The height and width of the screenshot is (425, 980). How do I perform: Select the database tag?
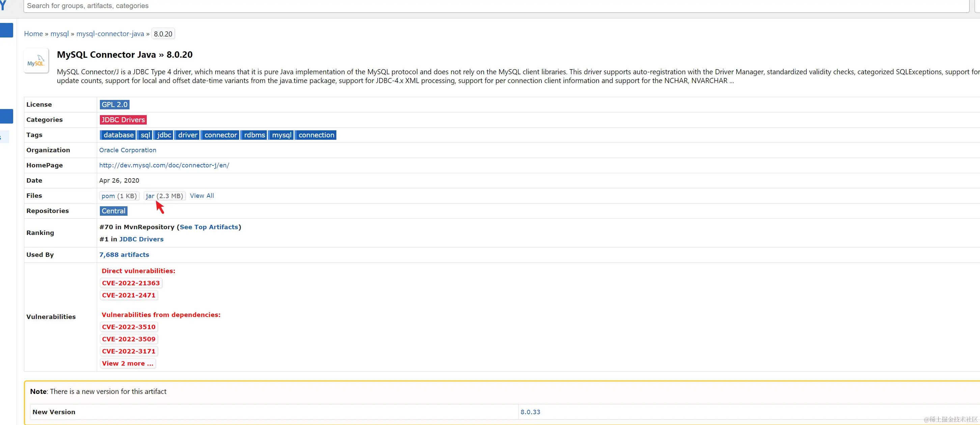[x=118, y=135]
